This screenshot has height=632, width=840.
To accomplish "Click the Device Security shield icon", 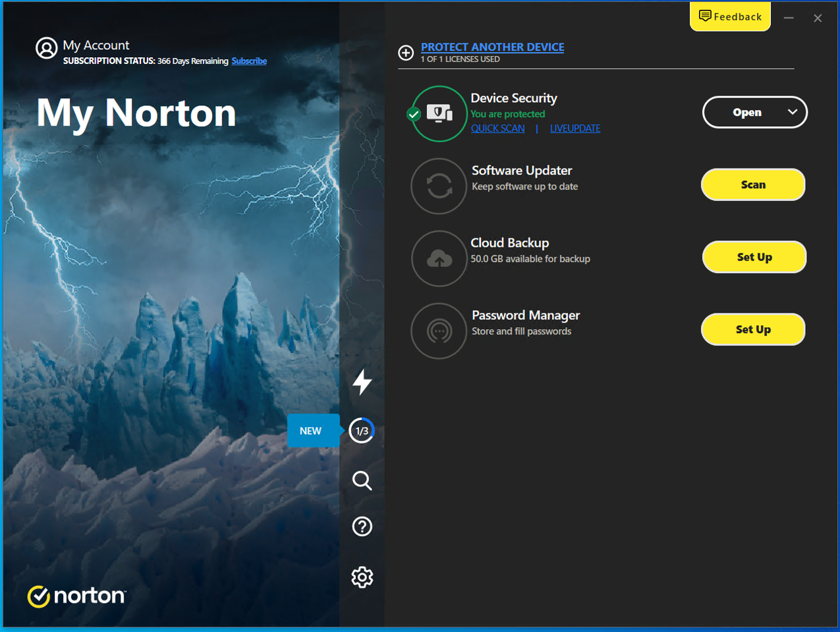I will pos(439,114).
